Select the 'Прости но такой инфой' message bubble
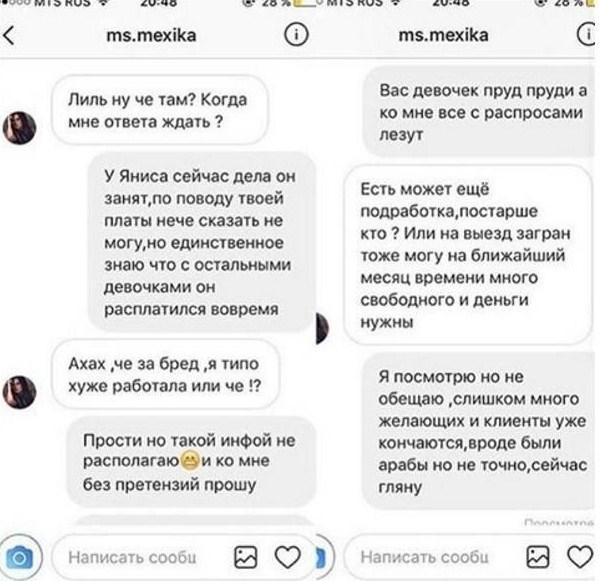This screenshot has height=581, width=599. pos(191,462)
